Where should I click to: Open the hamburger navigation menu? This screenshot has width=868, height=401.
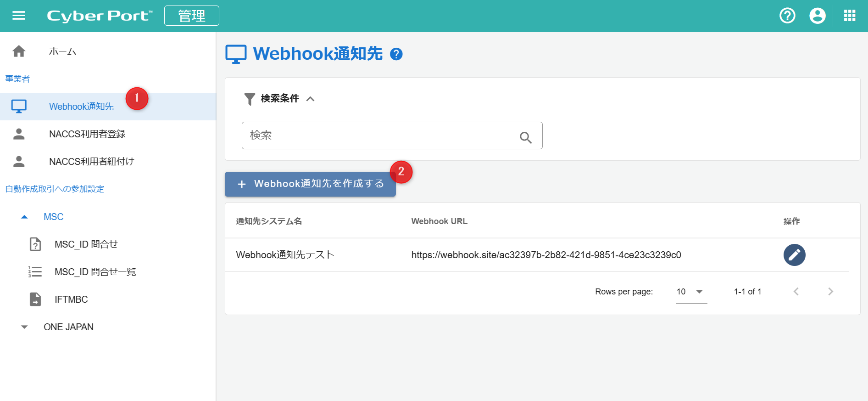[19, 16]
